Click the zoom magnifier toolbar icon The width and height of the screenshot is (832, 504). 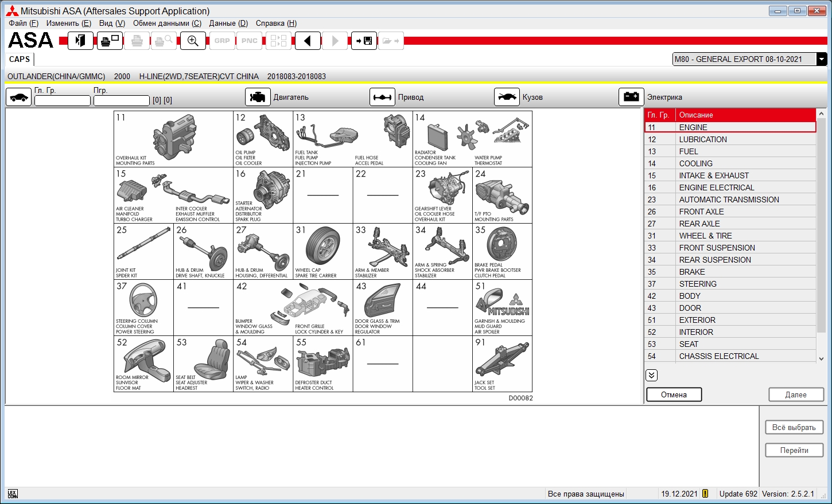(193, 41)
